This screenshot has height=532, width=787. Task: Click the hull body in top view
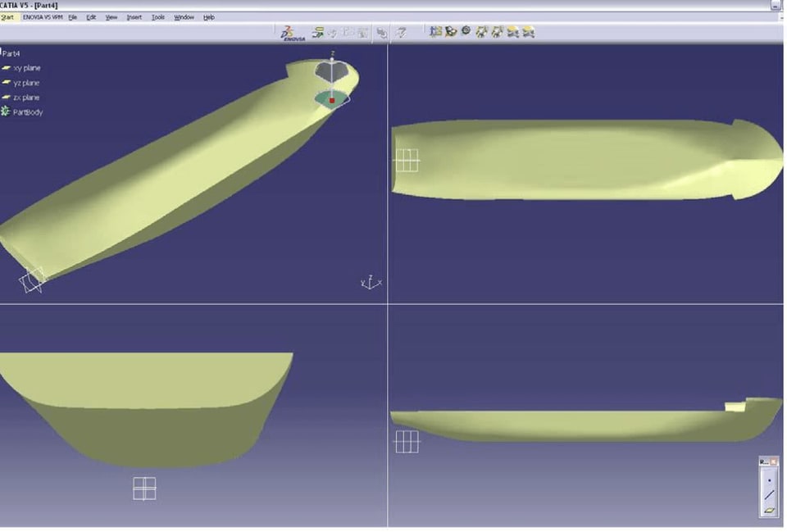[x=587, y=160]
